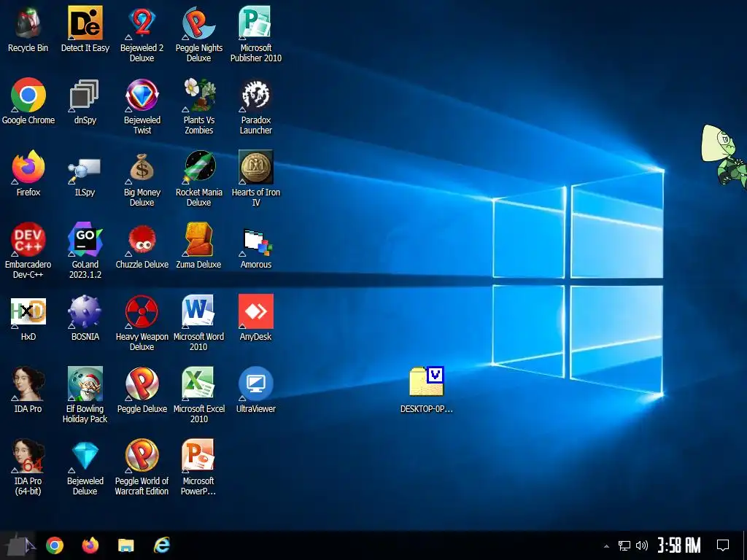Open Firefox from the taskbar
This screenshot has width=747, height=560.
(x=90, y=545)
